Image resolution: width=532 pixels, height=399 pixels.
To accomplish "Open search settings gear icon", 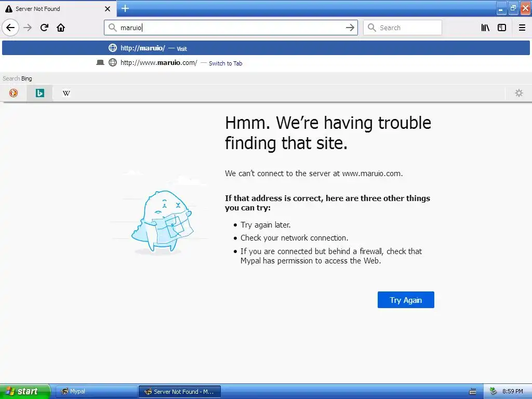I will 519,93.
